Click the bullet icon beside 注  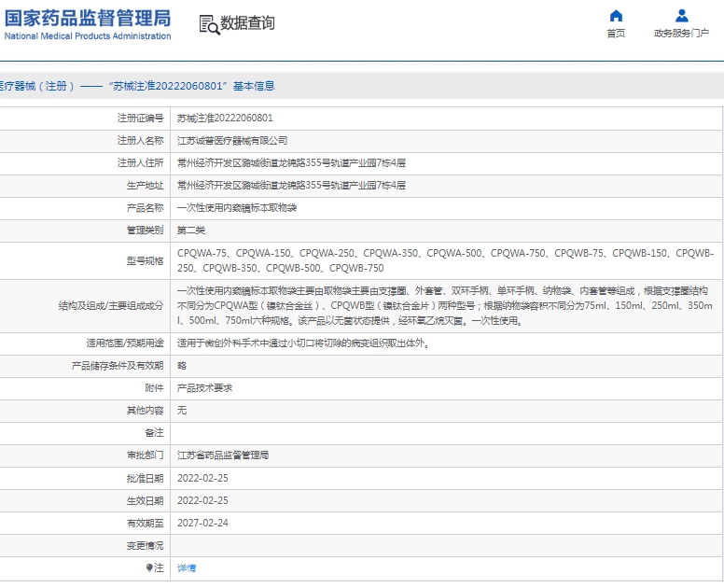point(149,567)
